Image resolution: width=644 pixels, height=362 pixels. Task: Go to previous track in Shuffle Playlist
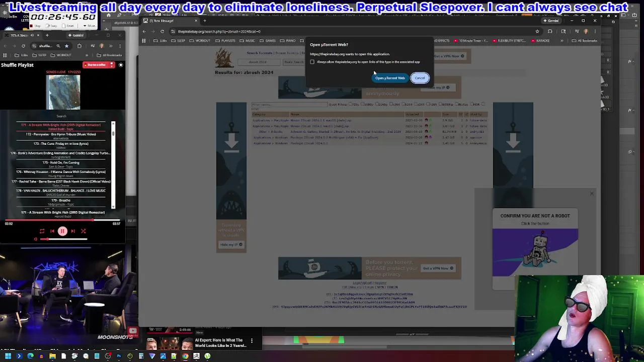pos(52,231)
